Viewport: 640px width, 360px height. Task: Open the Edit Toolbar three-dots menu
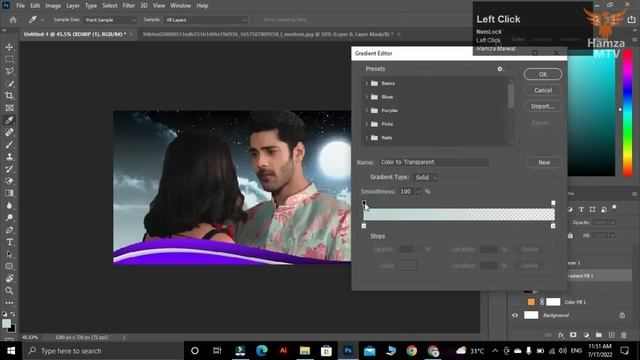point(9,303)
